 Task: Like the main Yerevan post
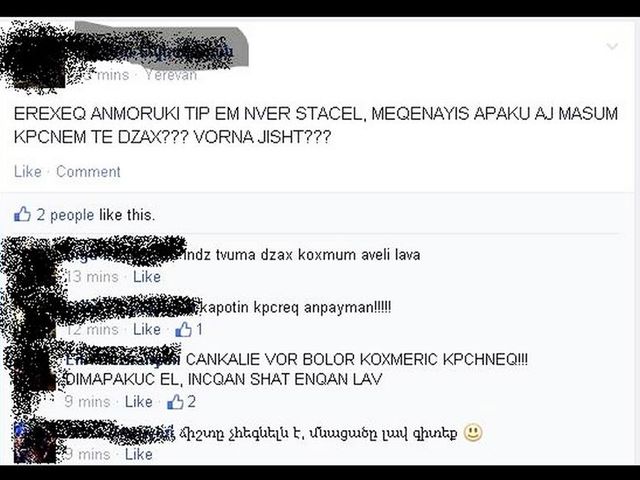point(28,171)
